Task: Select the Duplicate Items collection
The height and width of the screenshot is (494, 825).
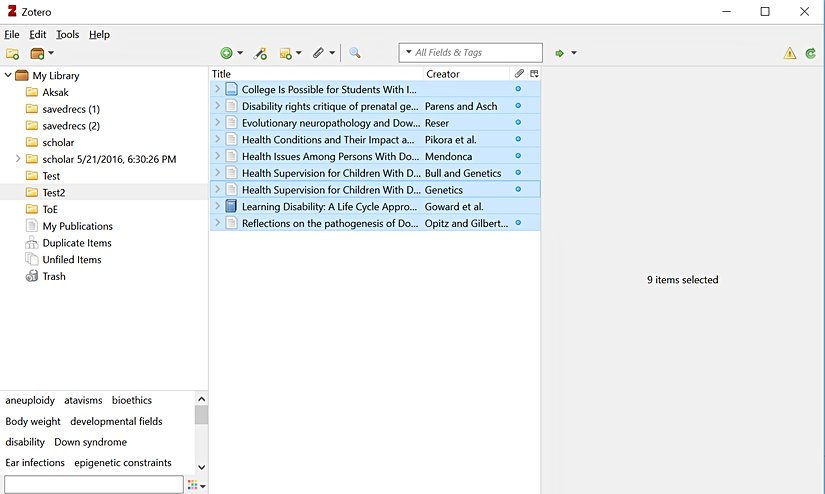Action: 77,243
